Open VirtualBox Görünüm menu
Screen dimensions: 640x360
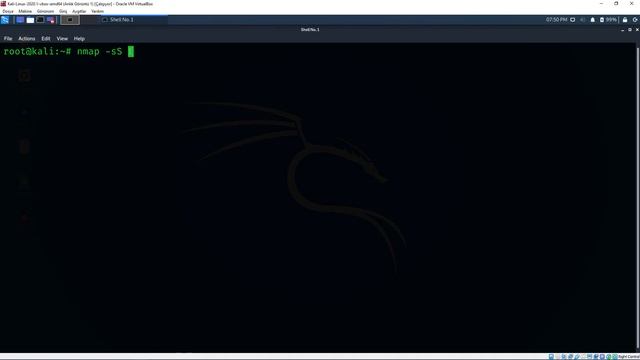point(45,11)
